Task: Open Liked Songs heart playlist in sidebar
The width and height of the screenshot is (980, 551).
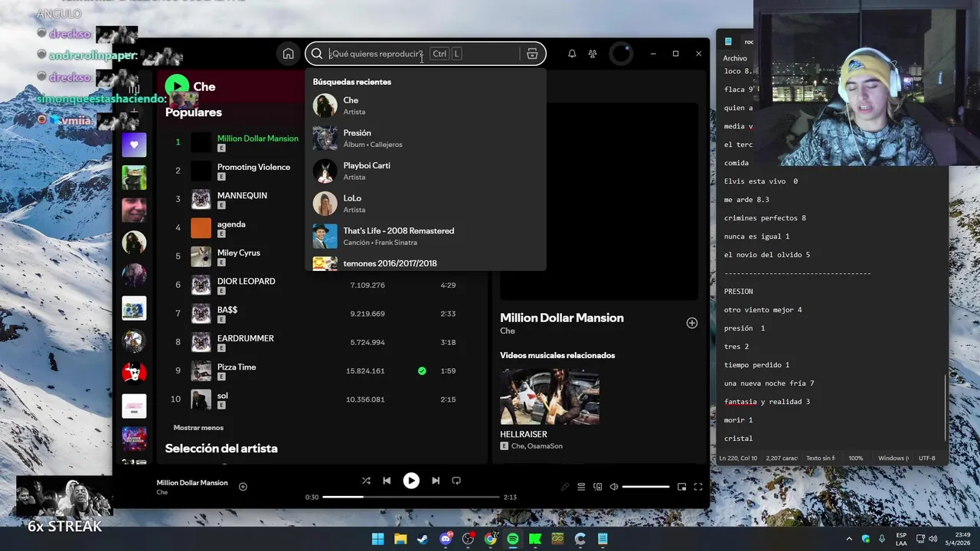Action: coord(134,145)
